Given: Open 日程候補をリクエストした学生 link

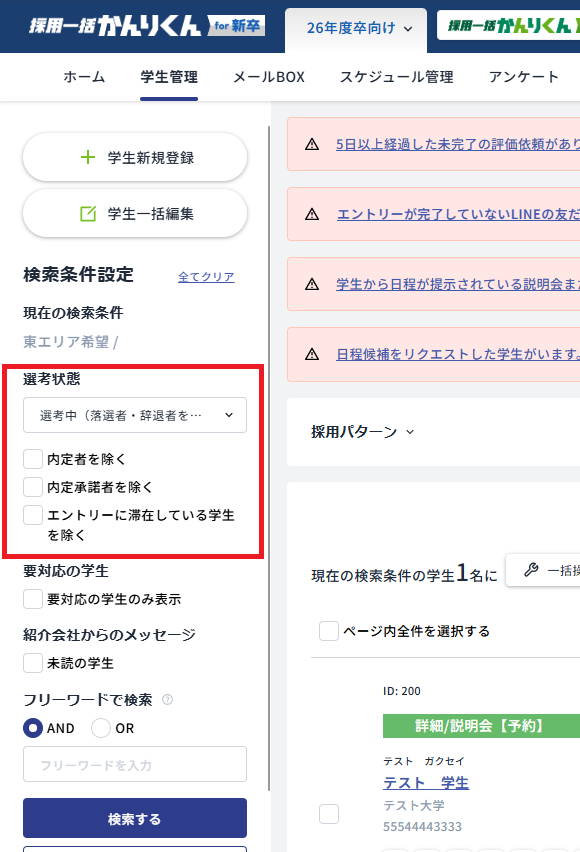Looking at the screenshot, I should [x=458, y=354].
